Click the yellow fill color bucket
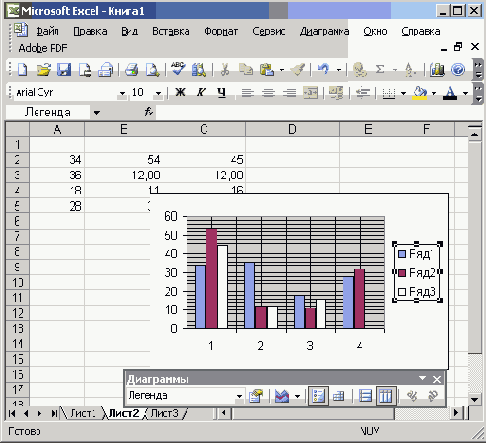This screenshot has height=443, width=486. tap(420, 93)
